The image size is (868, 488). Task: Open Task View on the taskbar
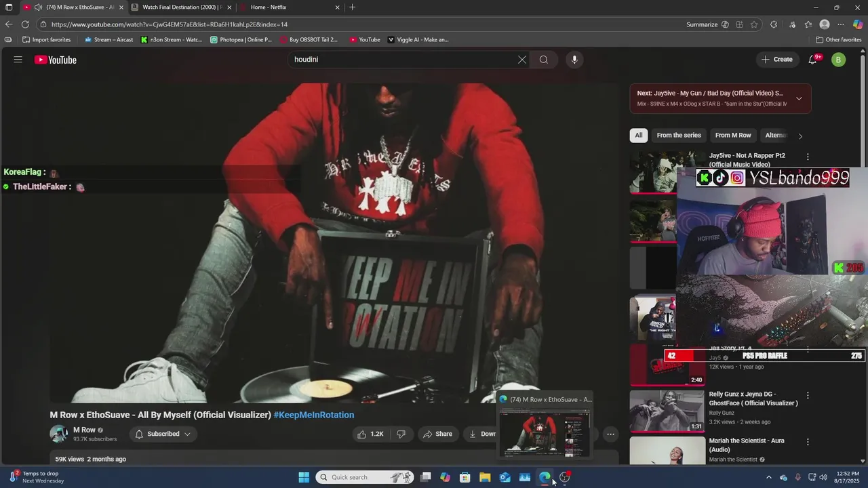(425, 477)
